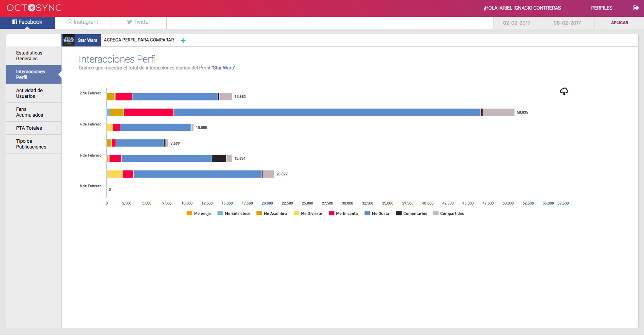Click the Star Wars profile logo thumbnail
The image size is (644, 335).
pos(69,40)
